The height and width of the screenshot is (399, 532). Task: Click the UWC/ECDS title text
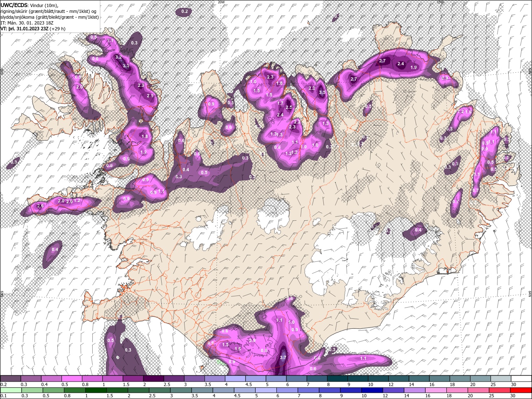click(x=14, y=5)
